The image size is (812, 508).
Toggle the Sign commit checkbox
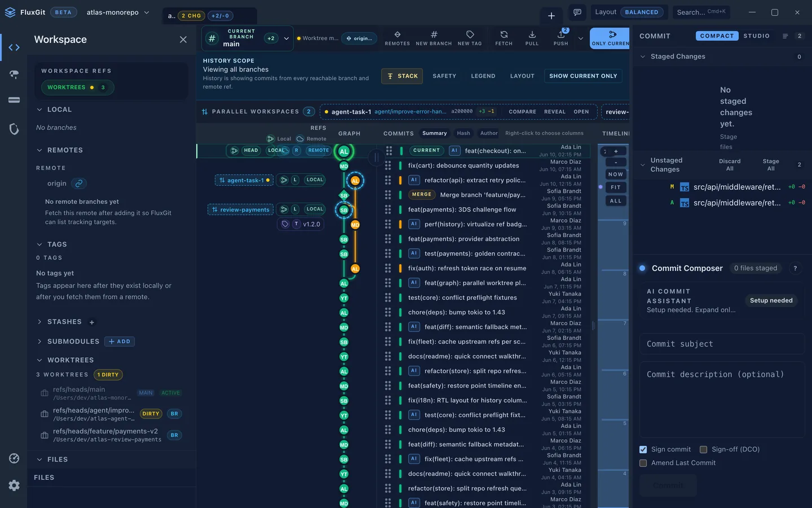pyautogui.click(x=643, y=449)
